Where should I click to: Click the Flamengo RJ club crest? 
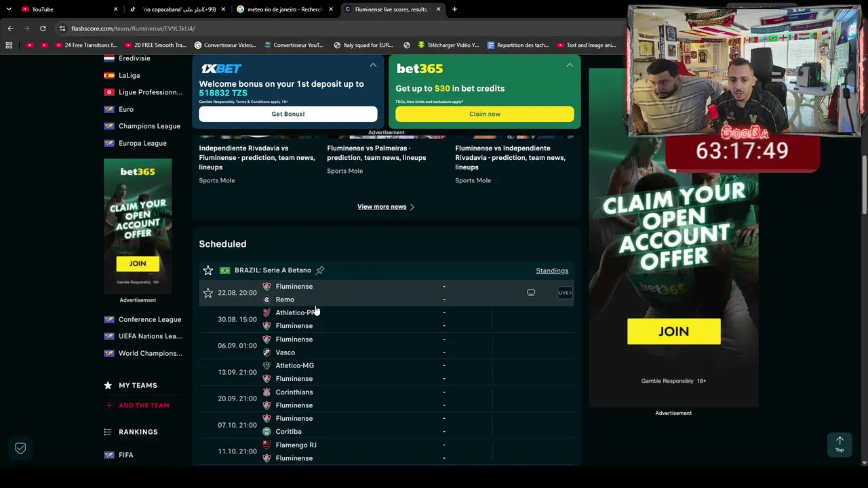coord(267,445)
